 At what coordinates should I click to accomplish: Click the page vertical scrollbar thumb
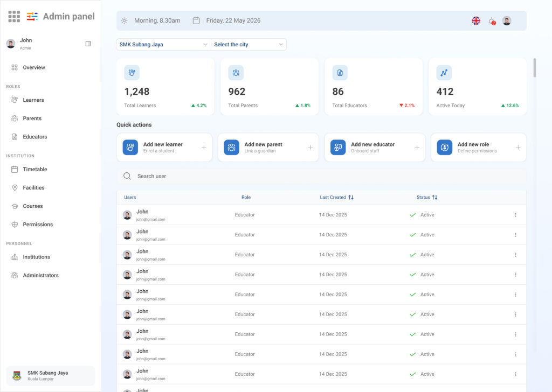coord(535,67)
